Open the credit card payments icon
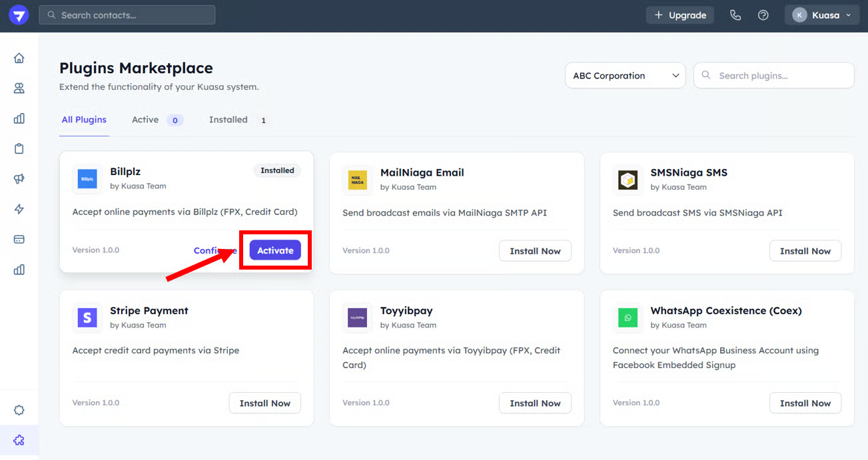Viewport: 868px width, 460px height. [x=19, y=239]
